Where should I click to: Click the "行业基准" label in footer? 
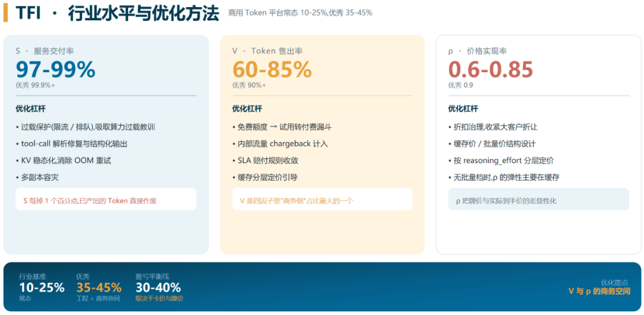coord(32,277)
